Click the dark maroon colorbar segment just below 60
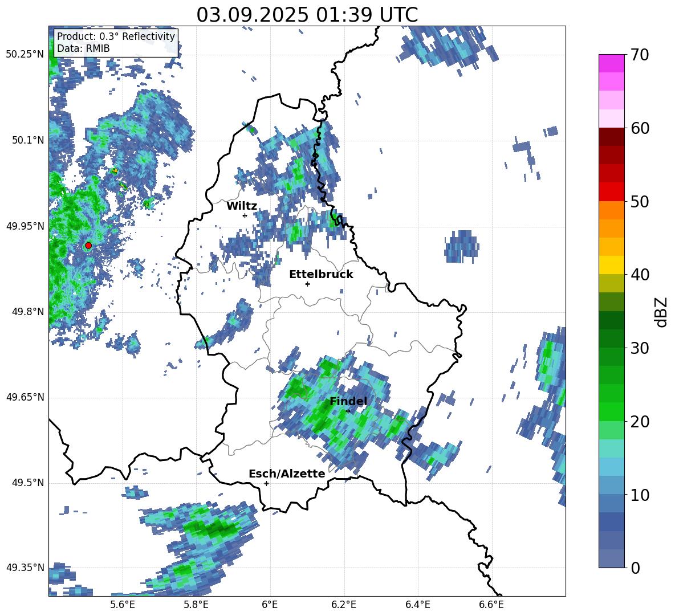The image size is (675, 616). (x=611, y=137)
